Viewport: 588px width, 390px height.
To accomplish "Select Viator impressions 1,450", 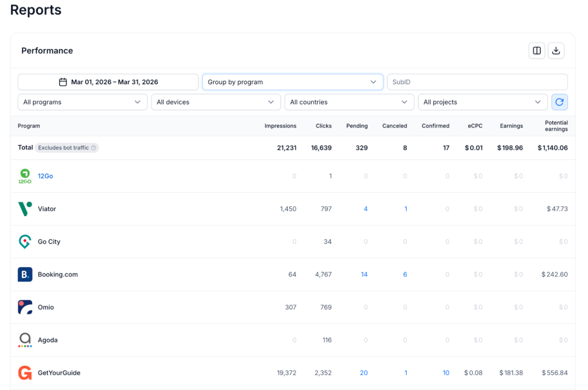I will coord(288,209).
